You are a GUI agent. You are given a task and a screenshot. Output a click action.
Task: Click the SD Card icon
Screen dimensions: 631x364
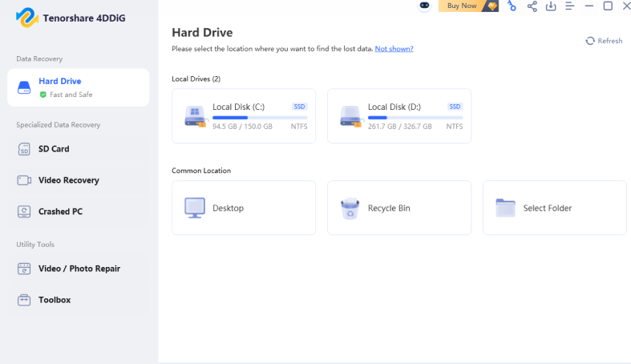coord(24,149)
